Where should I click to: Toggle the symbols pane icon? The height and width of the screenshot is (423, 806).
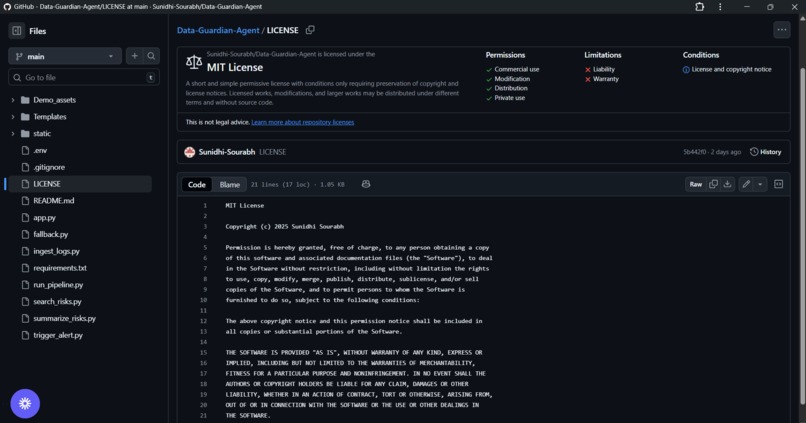pos(779,184)
